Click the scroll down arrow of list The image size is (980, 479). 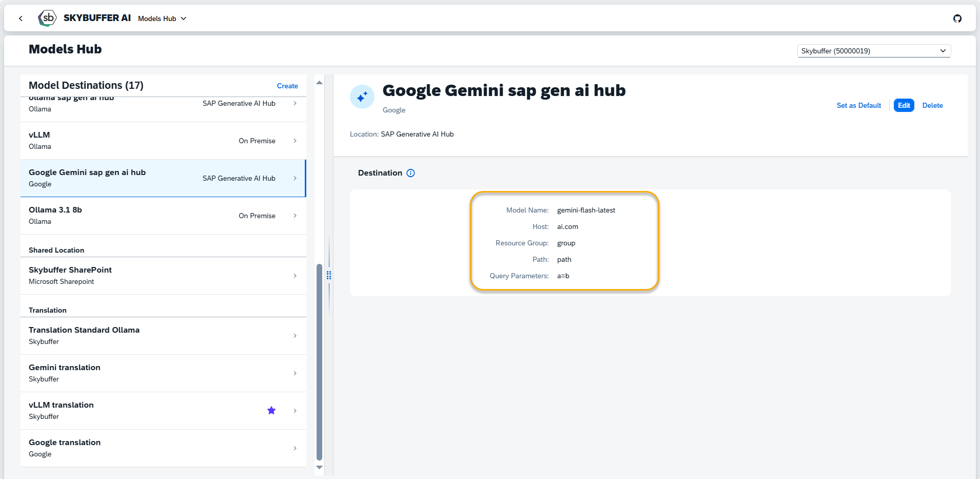(x=319, y=467)
